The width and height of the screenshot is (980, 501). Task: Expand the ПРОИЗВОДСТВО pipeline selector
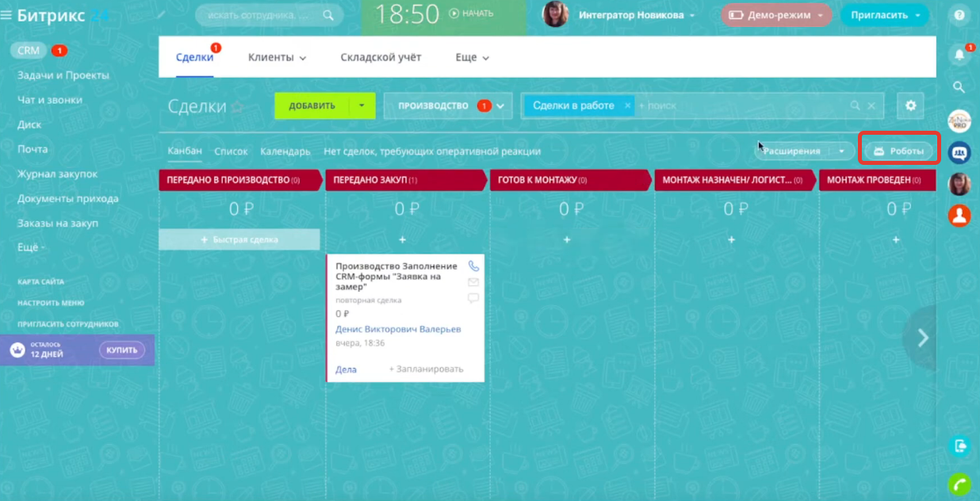(x=501, y=106)
